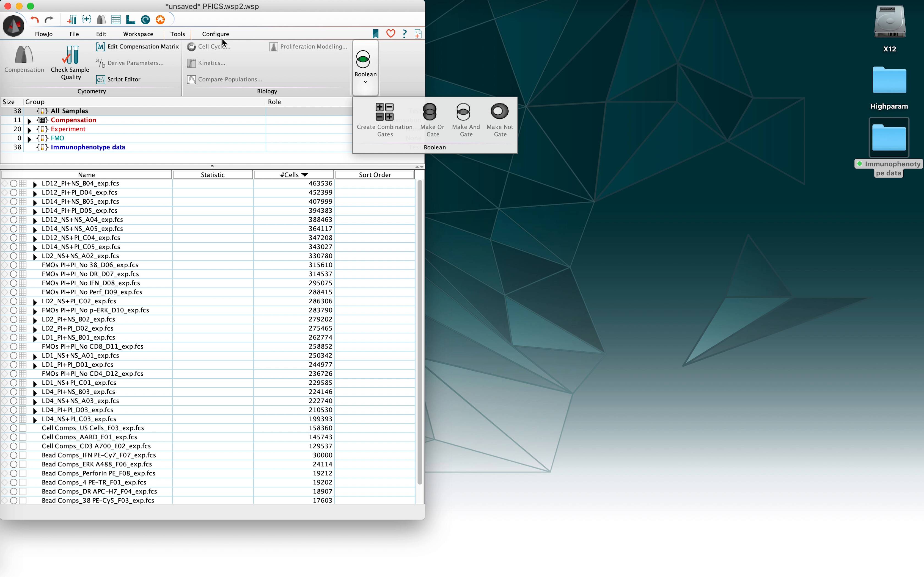The image size is (924, 577).
Task: Click the Check Sample Quality icon
Action: pyautogui.click(x=71, y=56)
